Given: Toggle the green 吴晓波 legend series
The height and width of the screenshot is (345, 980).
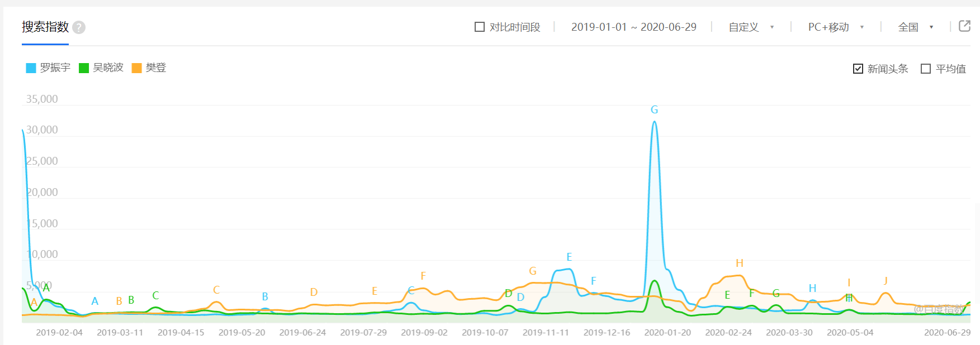Looking at the screenshot, I should [x=101, y=68].
